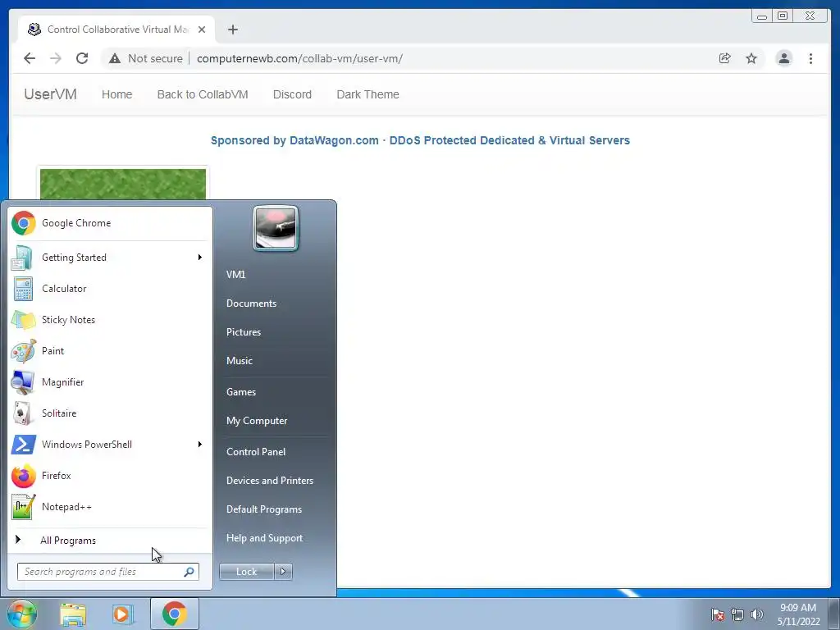
Task: Click the user account picture
Action: click(x=276, y=228)
